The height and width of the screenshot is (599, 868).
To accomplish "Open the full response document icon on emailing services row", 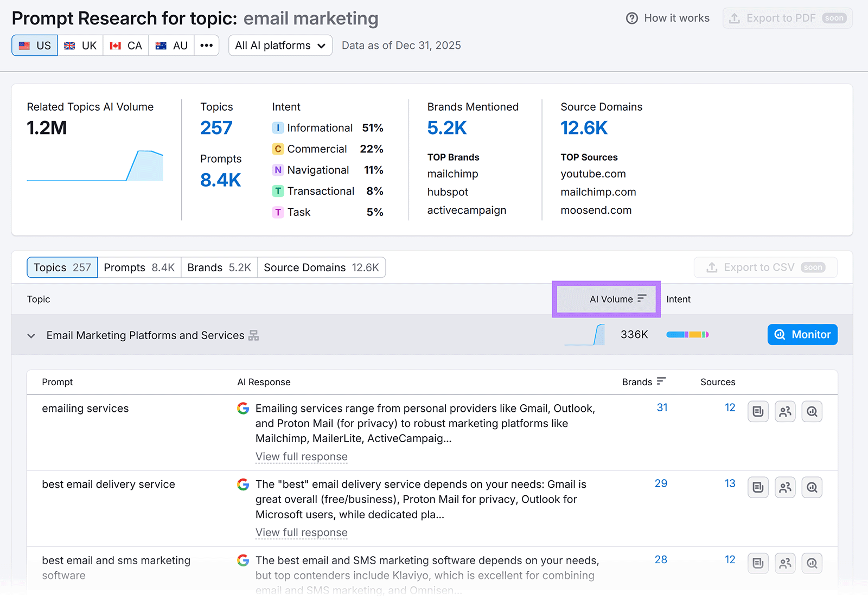I will click(x=757, y=411).
